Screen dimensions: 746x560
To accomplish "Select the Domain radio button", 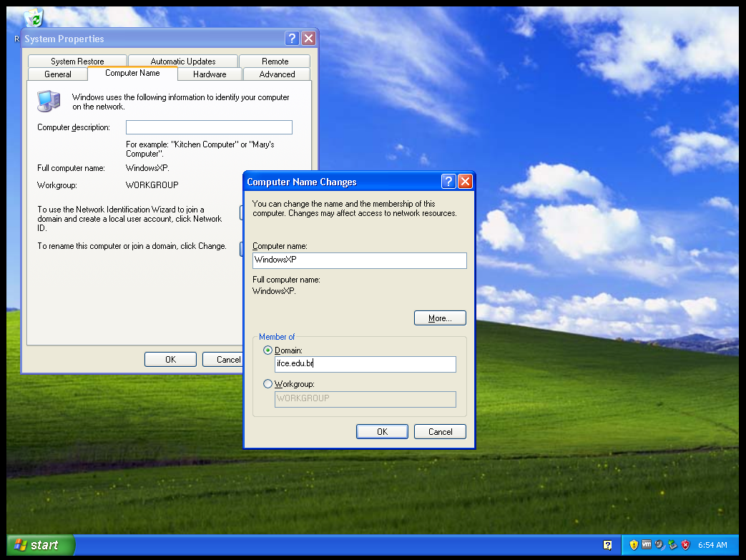I will (x=268, y=350).
